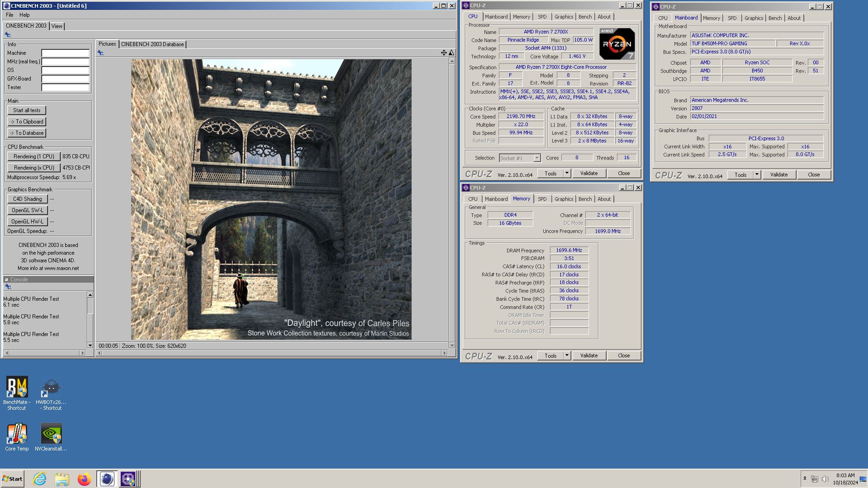Click the To Database button
868x488 pixels.
click(x=27, y=133)
